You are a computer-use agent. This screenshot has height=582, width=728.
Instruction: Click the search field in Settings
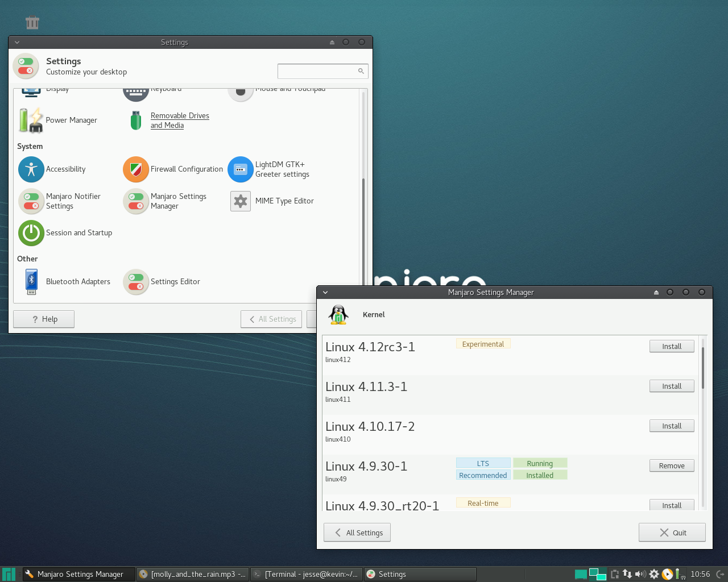pos(322,71)
